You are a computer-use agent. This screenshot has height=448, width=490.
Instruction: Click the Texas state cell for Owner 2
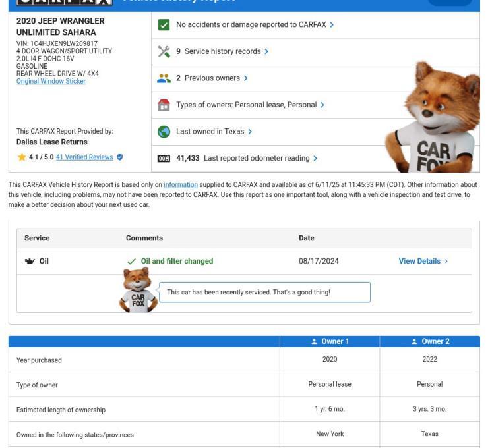click(430, 434)
